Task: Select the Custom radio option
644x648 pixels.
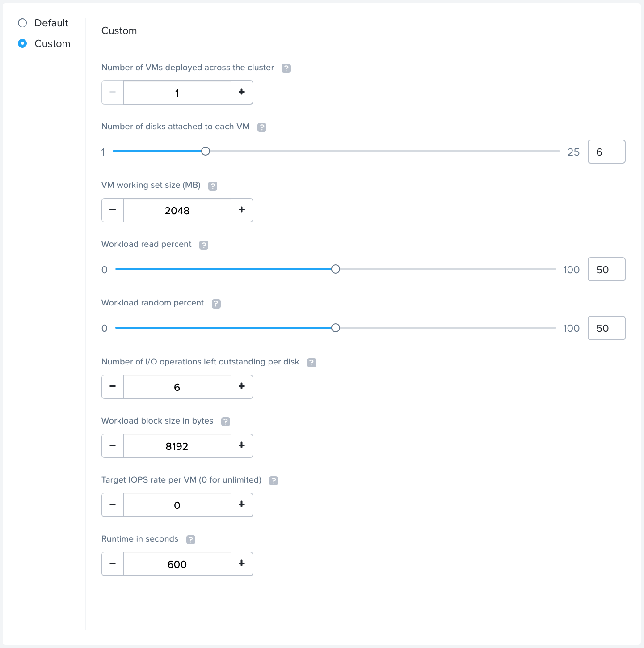Action: (22, 43)
